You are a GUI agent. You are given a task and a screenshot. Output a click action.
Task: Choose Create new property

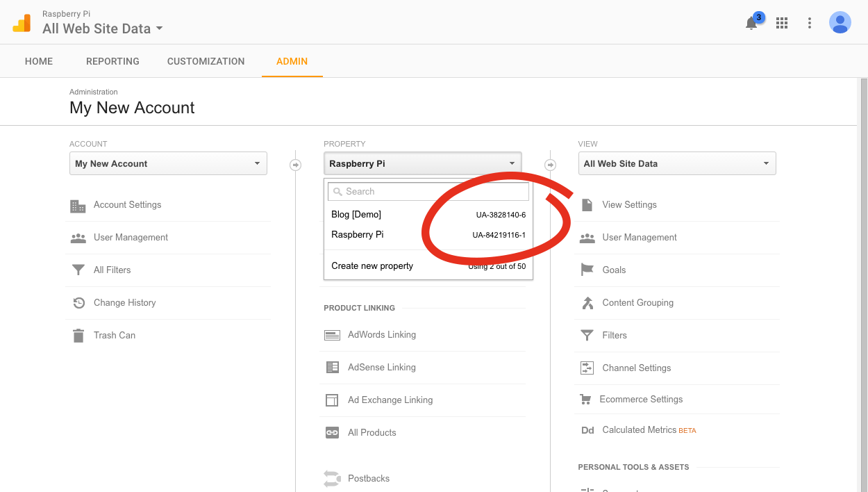[372, 266]
